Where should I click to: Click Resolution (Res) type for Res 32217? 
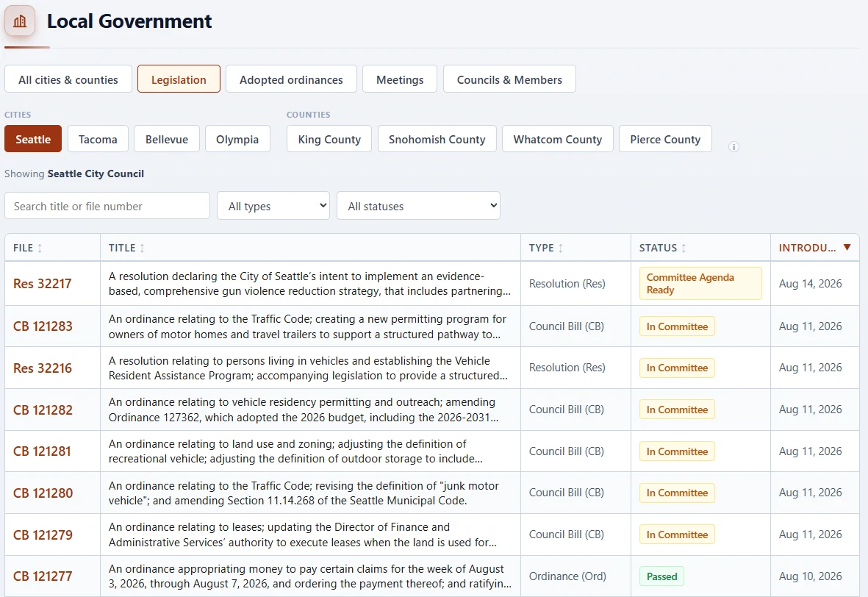click(x=567, y=284)
